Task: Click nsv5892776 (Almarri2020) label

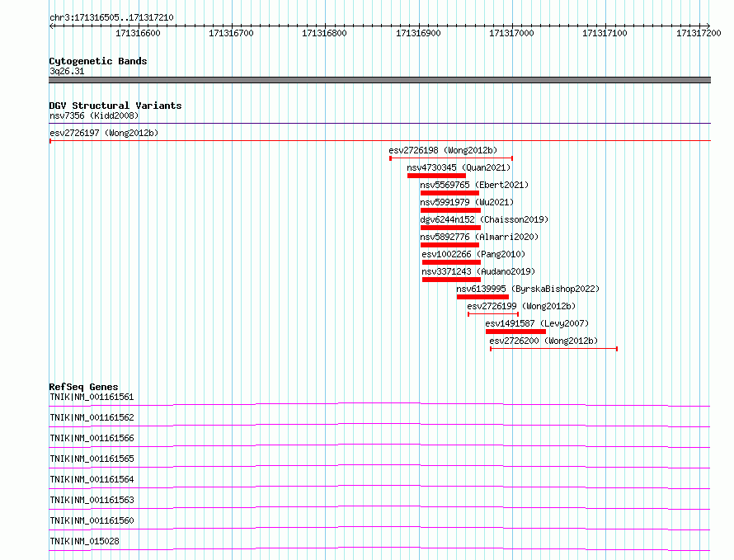Action: (x=479, y=237)
